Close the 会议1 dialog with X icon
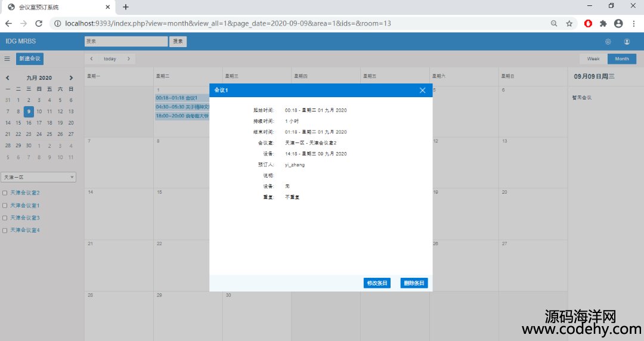 (422, 90)
